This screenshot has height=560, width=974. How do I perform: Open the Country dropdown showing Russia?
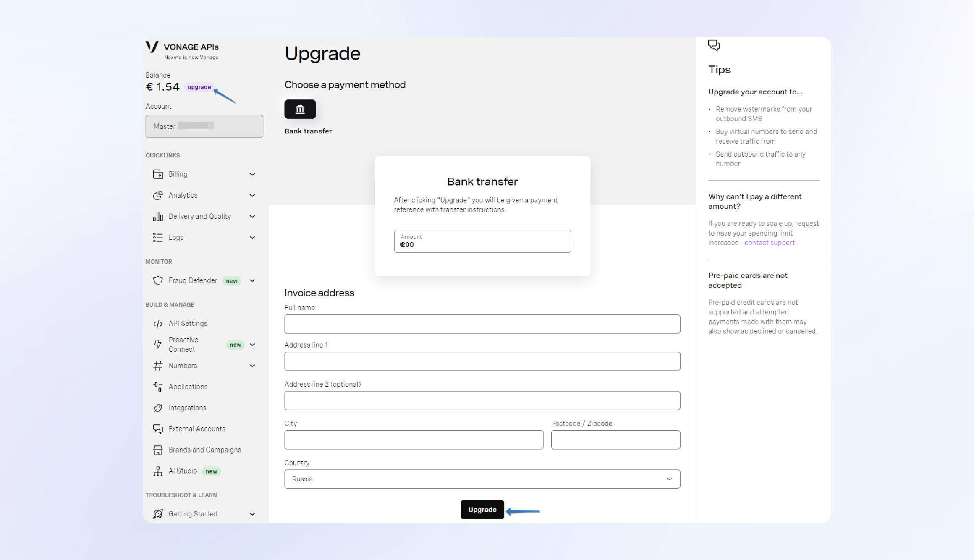pyautogui.click(x=482, y=479)
